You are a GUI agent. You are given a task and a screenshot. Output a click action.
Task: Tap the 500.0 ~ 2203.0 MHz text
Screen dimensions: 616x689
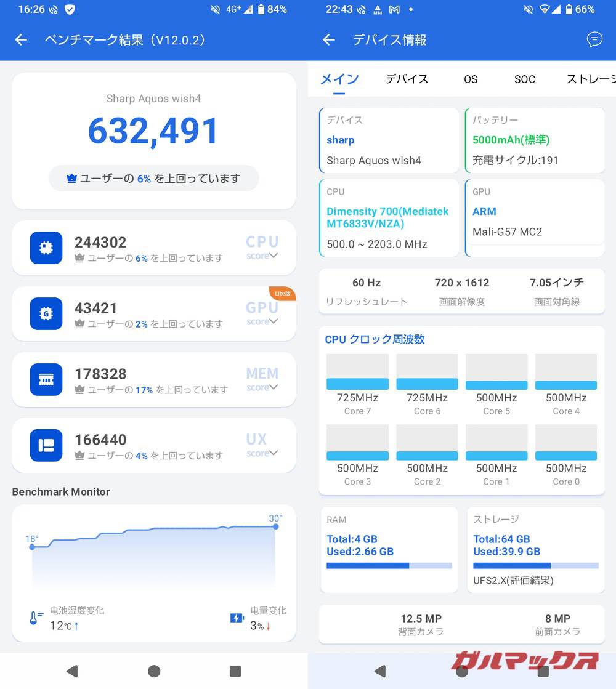click(x=377, y=244)
